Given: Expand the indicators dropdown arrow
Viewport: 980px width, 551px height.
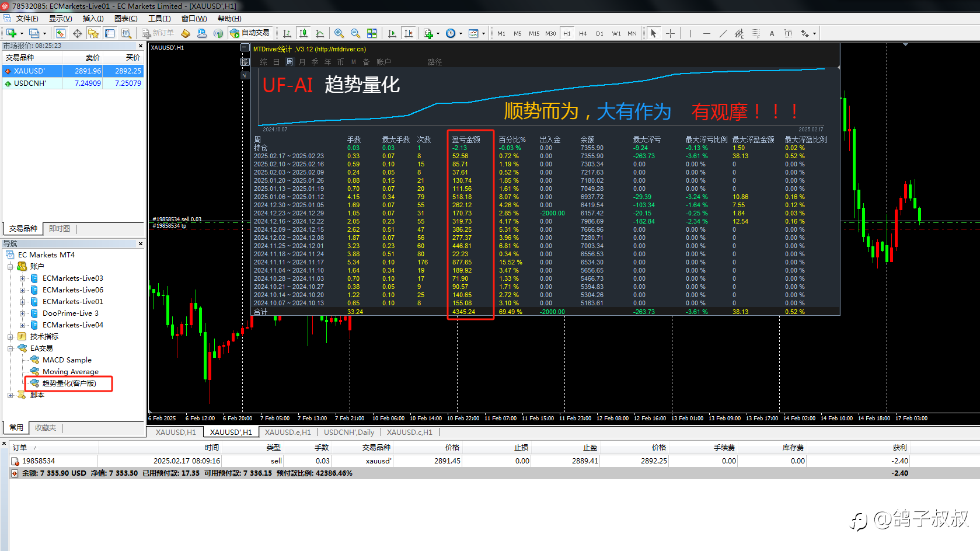Looking at the screenshot, I should (x=438, y=33).
